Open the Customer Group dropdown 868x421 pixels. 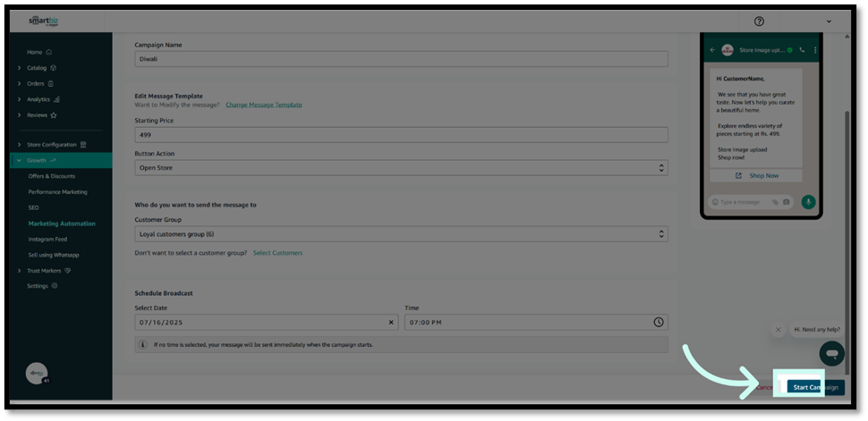point(401,234)
